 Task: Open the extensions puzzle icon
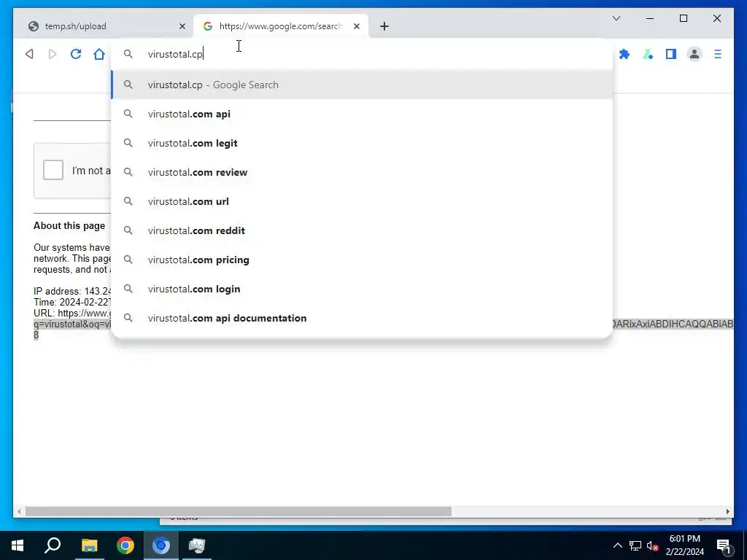624,54
